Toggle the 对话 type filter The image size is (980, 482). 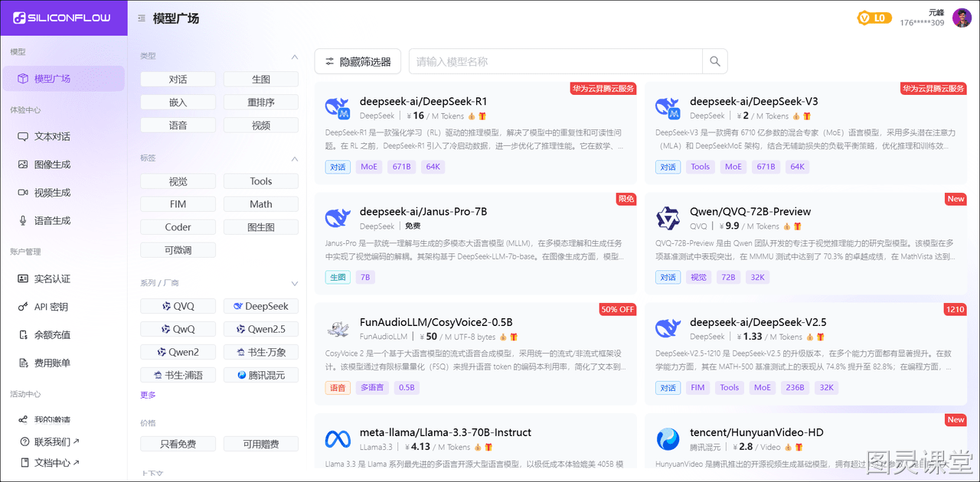click(x=178, y=80)
